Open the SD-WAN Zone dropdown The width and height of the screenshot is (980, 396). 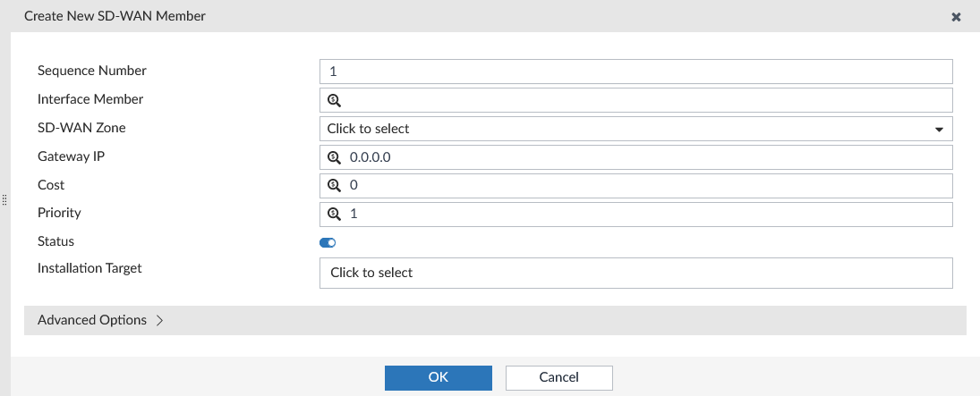pos(635,129)
